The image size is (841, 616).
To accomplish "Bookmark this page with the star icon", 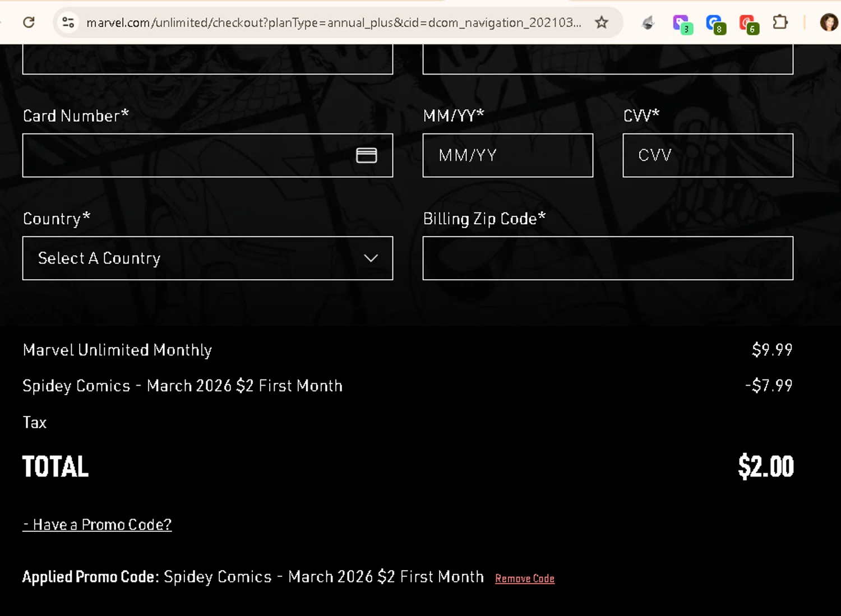I will click(x=602, y=22).
